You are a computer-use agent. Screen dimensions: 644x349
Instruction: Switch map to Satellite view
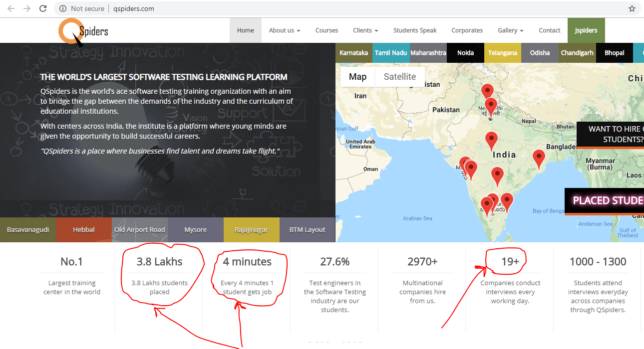399,77
